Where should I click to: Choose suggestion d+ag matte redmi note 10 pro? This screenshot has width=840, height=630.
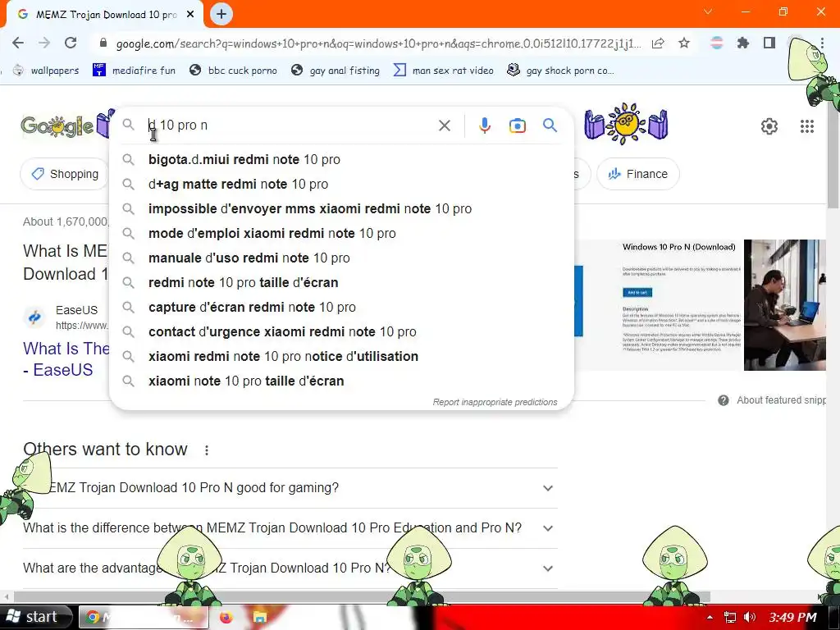coord(341,185)
